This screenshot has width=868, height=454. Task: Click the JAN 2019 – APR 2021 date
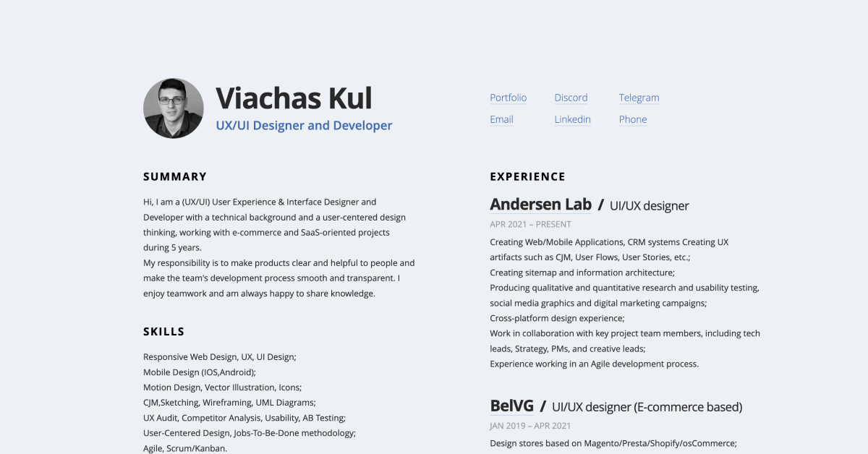(x=530, y=426)
